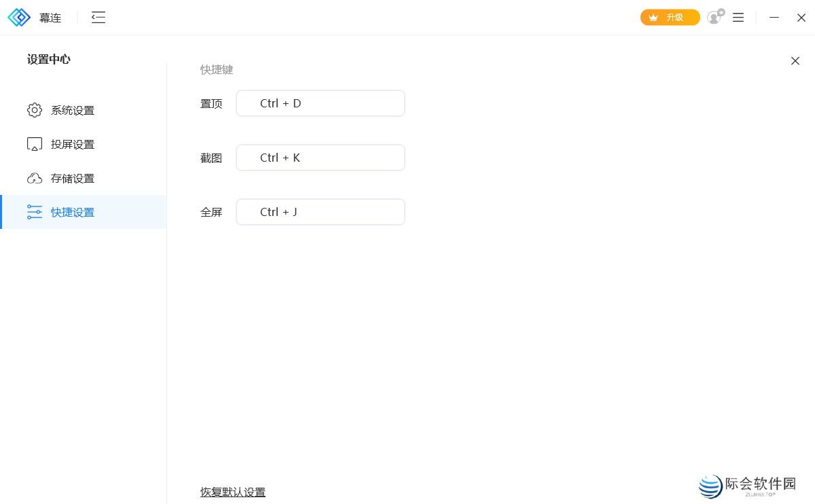Open the 存储设置 section
Image resolution: width=815 pixels, height=504 pixels.
click(x=71, y=177)
